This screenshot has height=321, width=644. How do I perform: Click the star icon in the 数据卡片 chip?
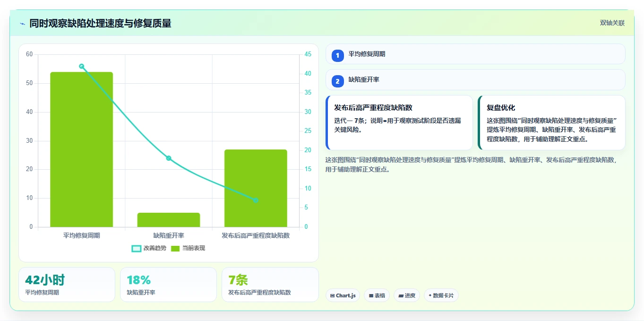coord(430,295)
